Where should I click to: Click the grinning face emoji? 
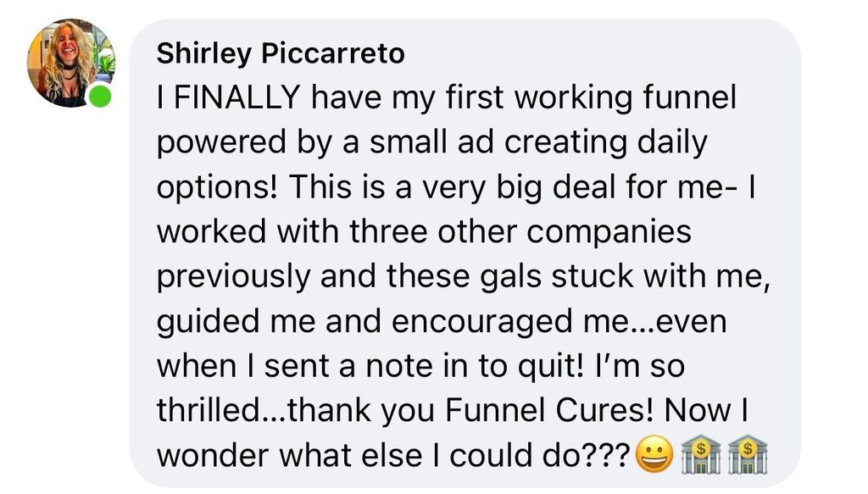pyautogui.click(x=654, y=455)
